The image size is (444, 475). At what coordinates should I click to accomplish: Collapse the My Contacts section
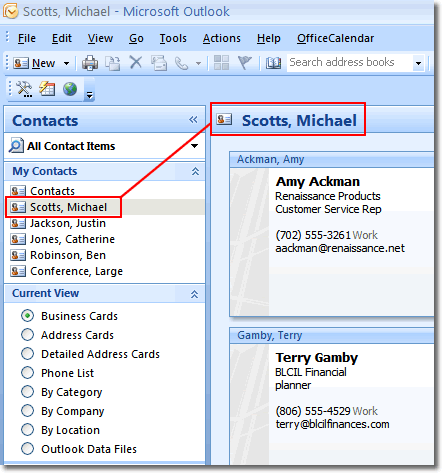195,171
